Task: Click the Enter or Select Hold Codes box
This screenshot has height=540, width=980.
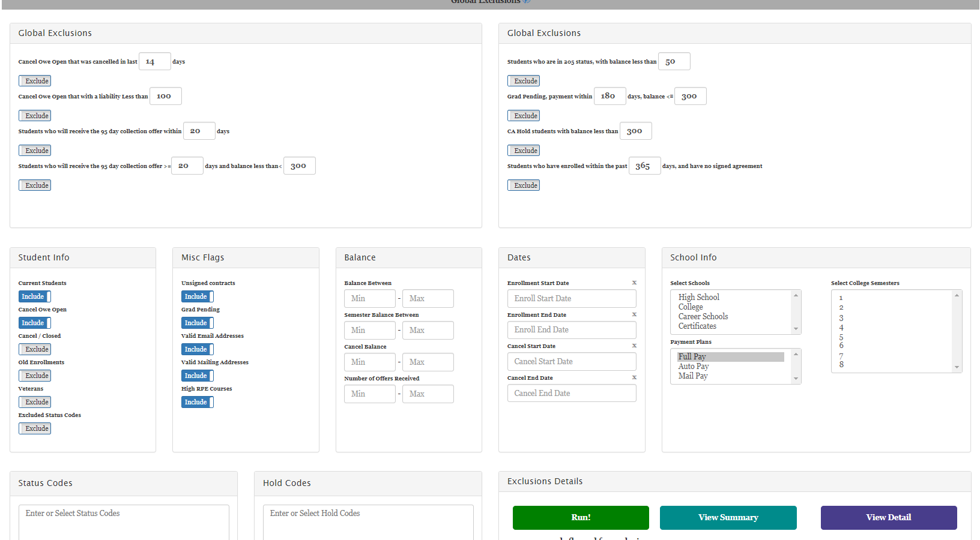Action: click(x=368, y=522)
